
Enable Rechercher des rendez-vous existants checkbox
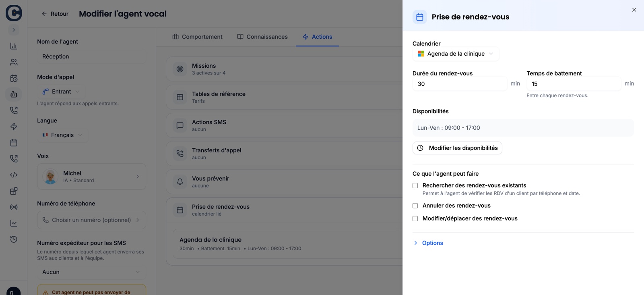click(x=415, y=186)
